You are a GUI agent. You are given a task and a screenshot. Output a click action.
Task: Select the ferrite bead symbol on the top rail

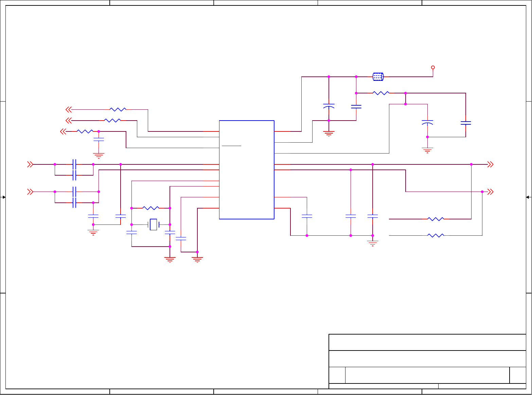378,77
